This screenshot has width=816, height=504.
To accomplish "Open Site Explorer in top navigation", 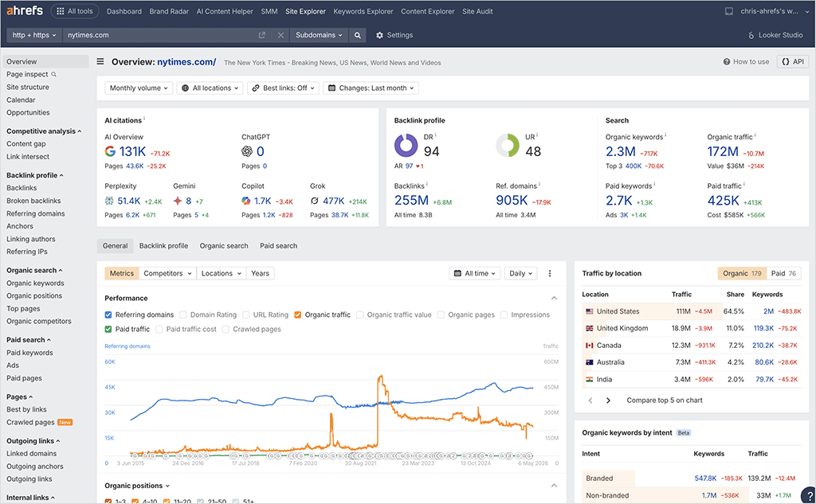I will [305, 11].
